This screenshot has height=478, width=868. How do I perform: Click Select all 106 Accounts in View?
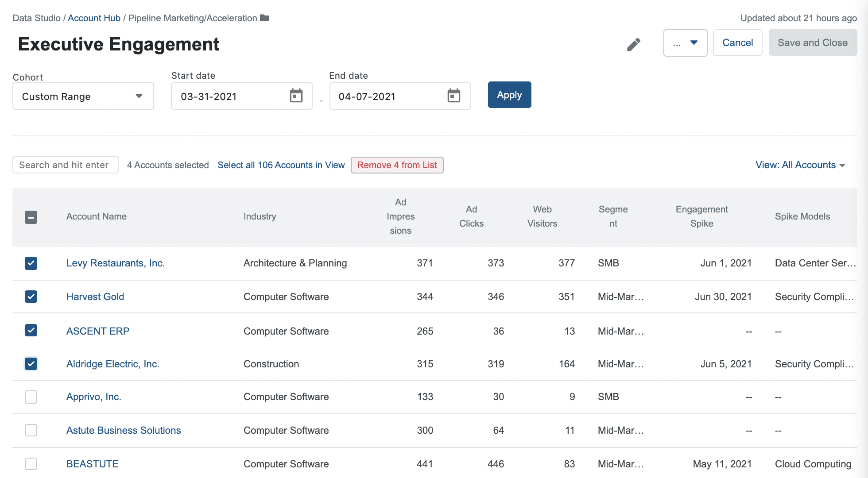[x=281, y=165]
